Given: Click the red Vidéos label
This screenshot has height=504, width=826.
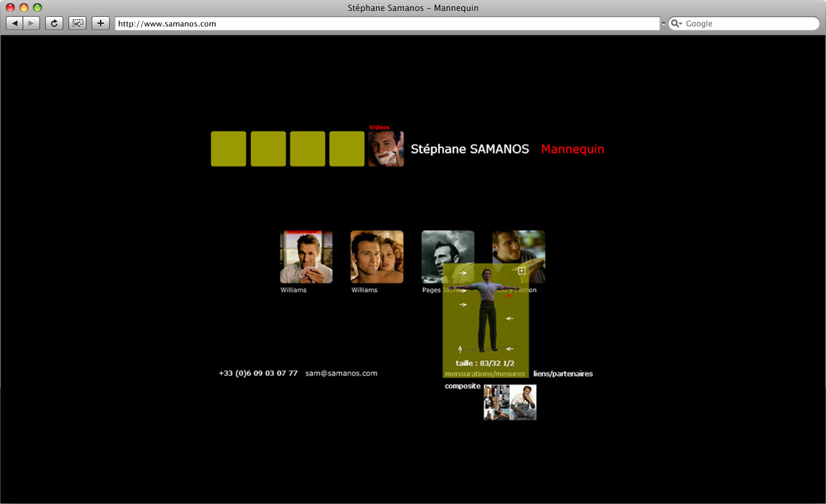Looking at the screenshot, I should click(x=379, y=127).
